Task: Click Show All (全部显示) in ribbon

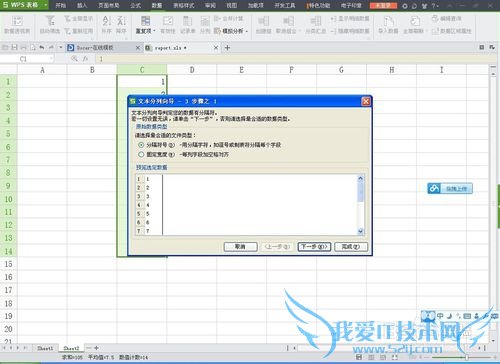Action: (x=78, y=19)
